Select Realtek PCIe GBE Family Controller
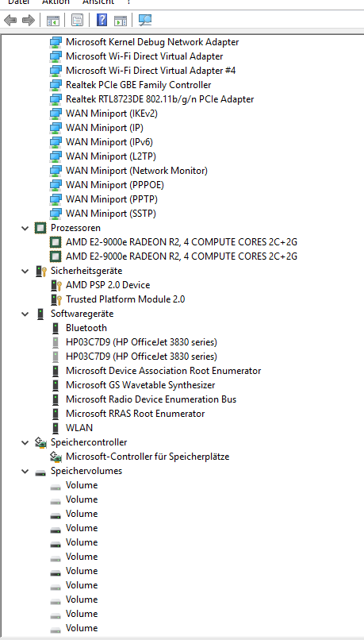 [139, 85]
